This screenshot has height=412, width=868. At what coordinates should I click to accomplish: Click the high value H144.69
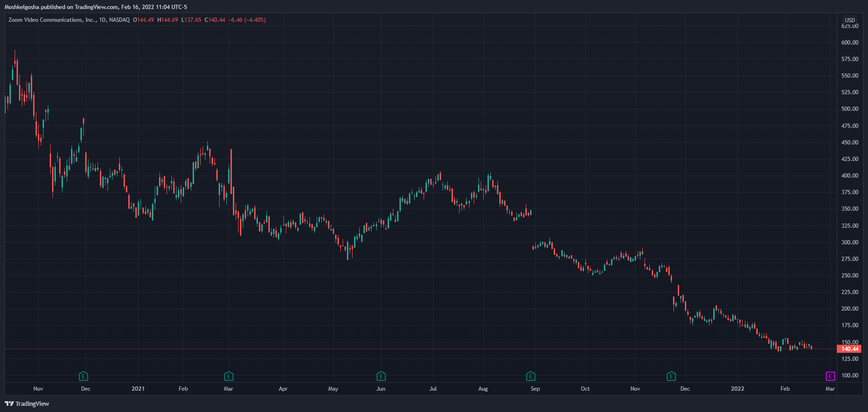click(x=168, y=20)
